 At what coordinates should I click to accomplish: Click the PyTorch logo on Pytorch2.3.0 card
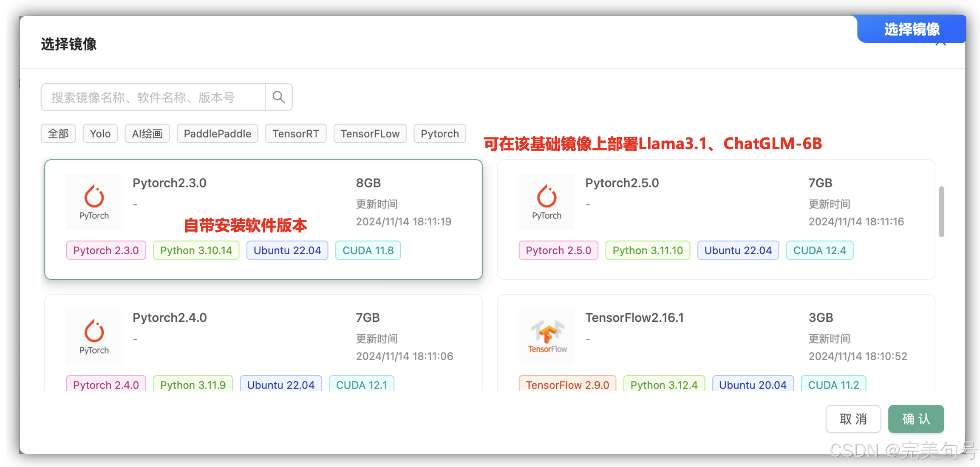(94, 202)
